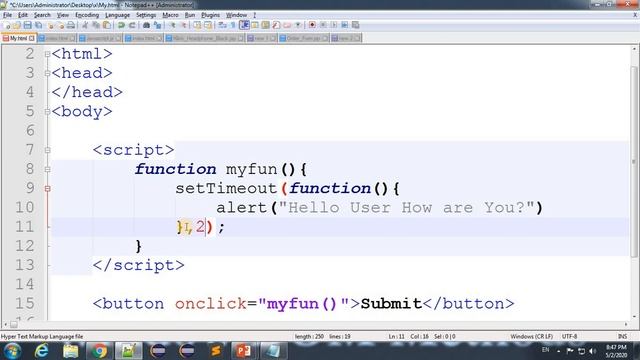Open a file using the Open icon
Screen dimensions: 640x360
17,25
